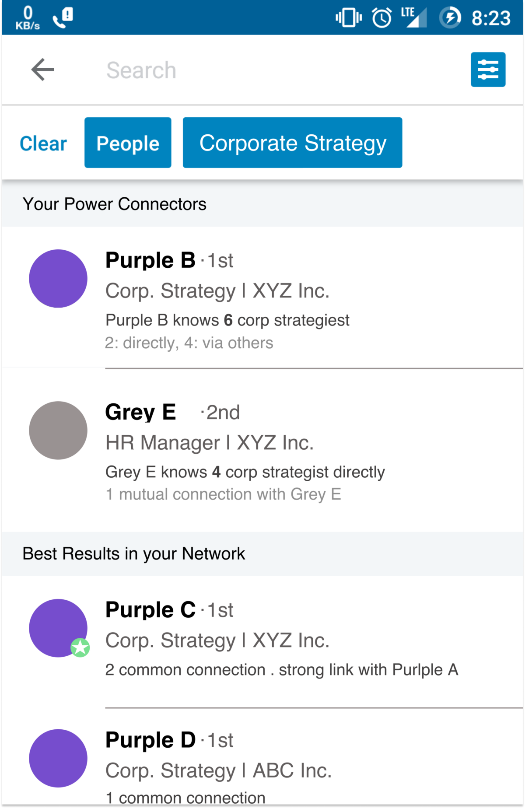Toggle the People filter chip
Image resolution: width=525 pixels, height=812 pixels.
[128, 143]
